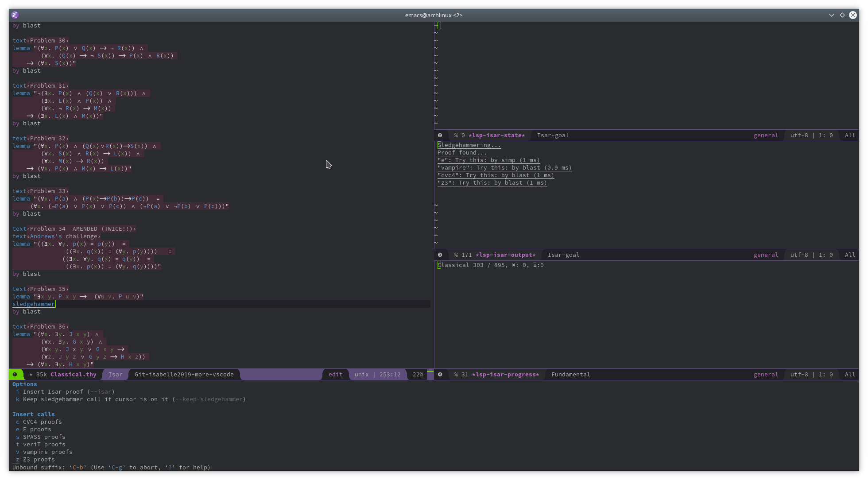Screen dimensions: 868x480
Task: Click the All position label in progress modeline
Action: 850,375
